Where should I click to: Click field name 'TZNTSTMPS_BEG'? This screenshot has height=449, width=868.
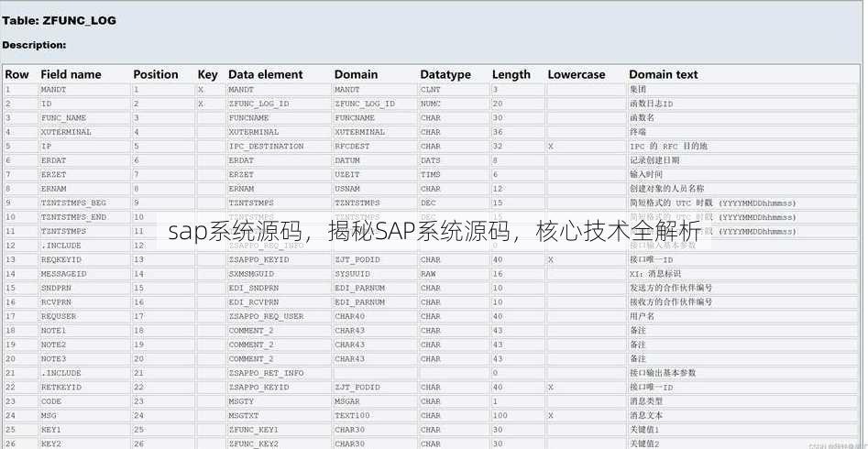pos(73,203)
